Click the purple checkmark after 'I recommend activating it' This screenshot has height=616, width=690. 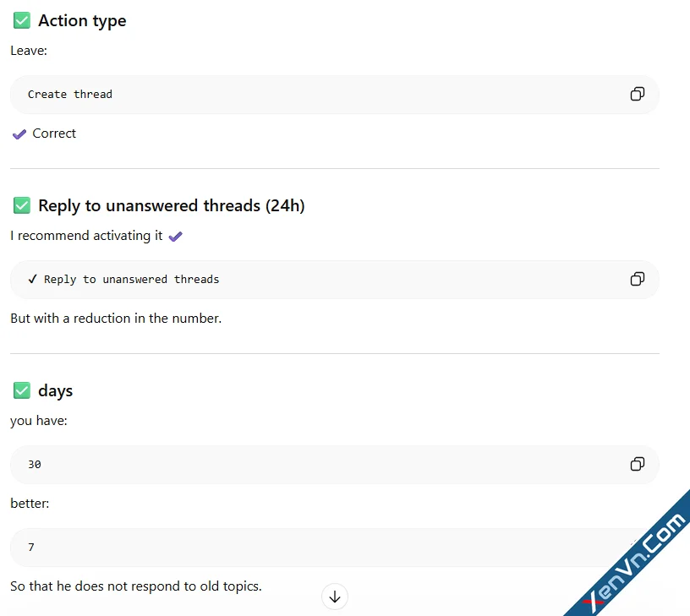[176, 237]
